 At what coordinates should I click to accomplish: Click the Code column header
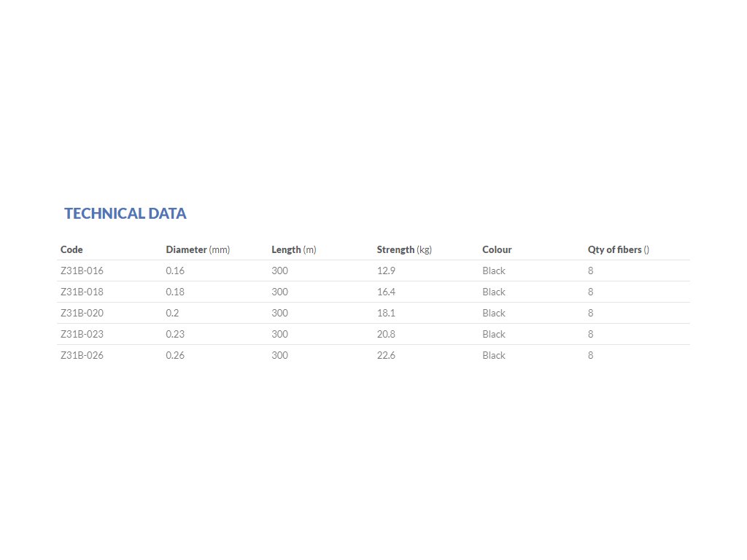71,249
